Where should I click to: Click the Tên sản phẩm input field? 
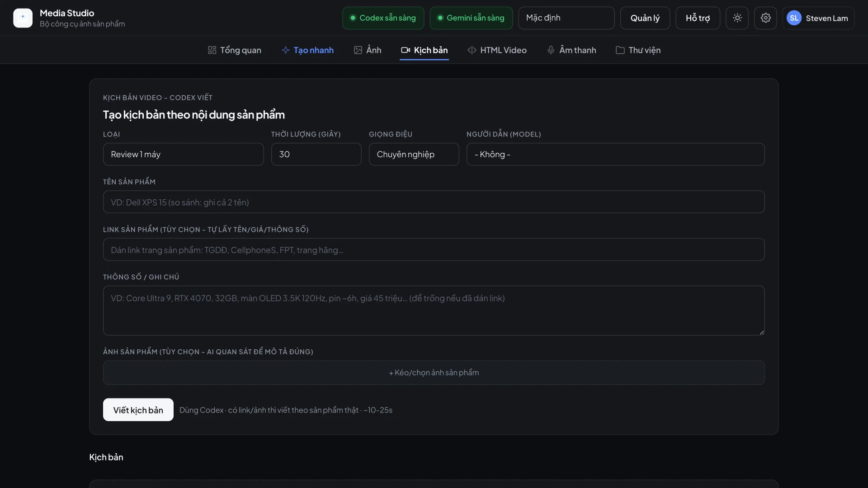tap(434, 202)
